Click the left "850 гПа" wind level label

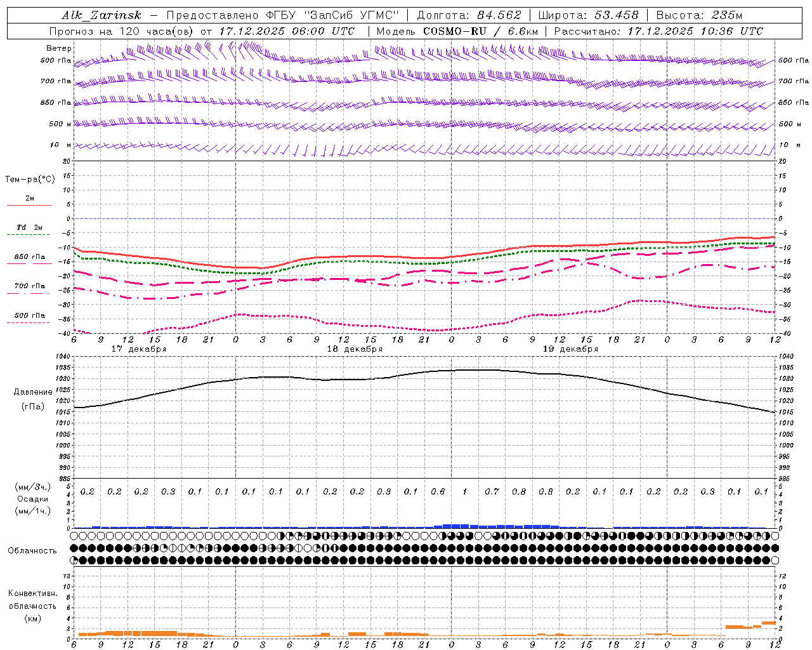click(56, 102)
